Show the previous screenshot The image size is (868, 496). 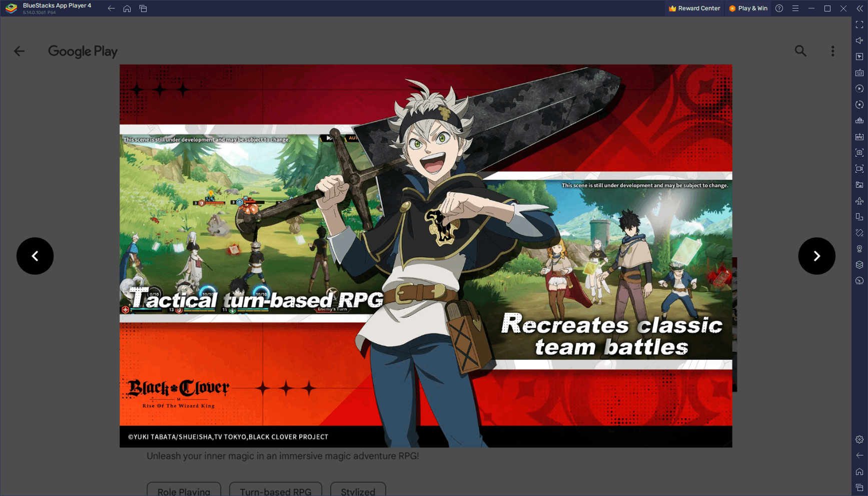coord(35,256)
